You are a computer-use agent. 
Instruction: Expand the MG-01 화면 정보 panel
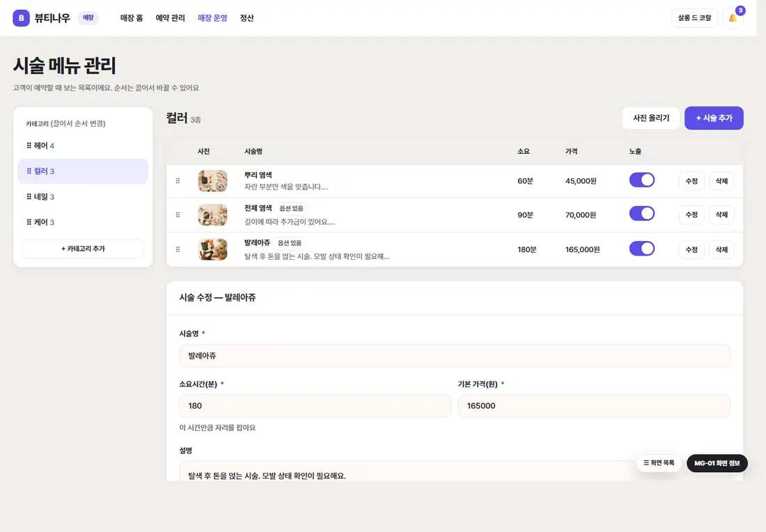(x=717, y=463)
